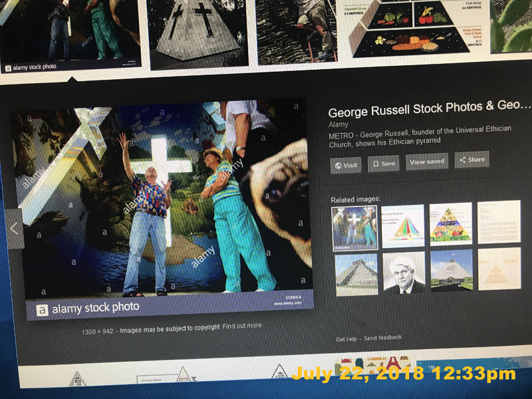Select related image of colorful vegetable pyramid
The height and width of the screenshot is (399, 532).
(451, 224)
